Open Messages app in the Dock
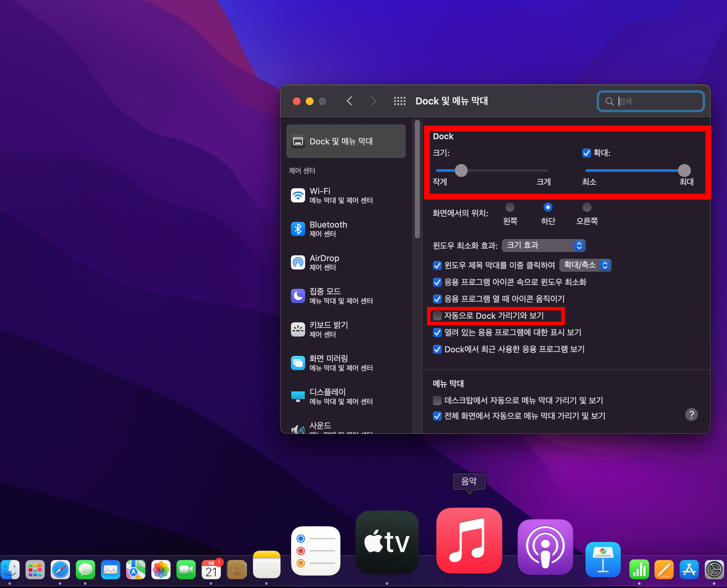727x588 pixels. (85, 570)
